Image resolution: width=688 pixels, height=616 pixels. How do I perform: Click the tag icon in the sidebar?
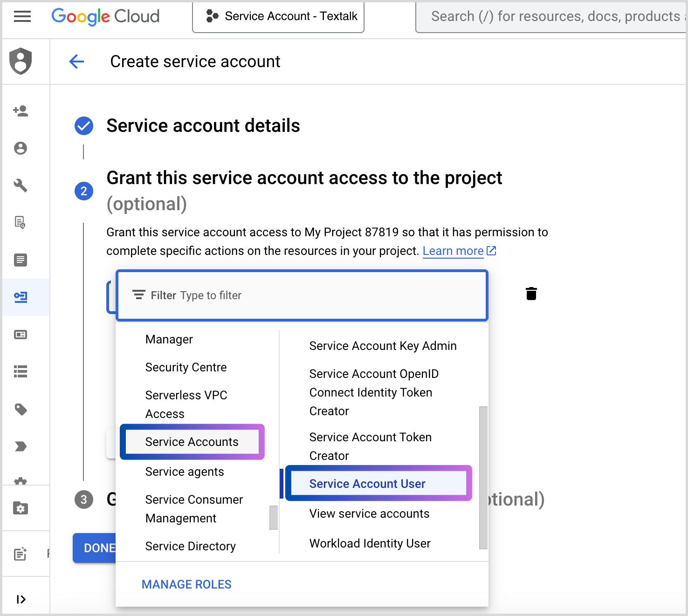click(21, 409)
